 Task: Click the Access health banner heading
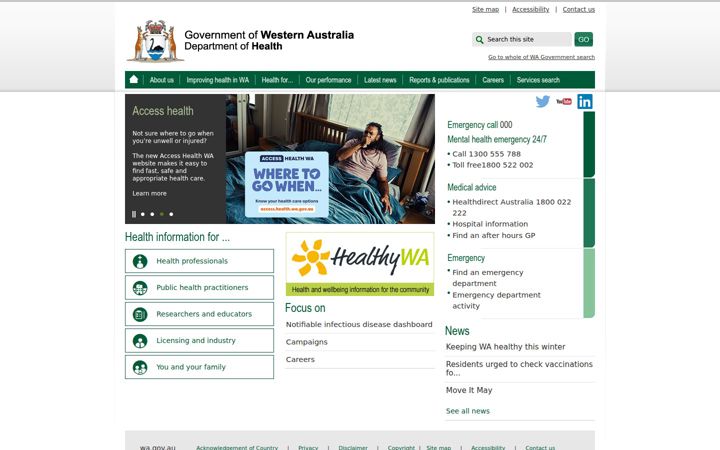[x=163, y=111]
